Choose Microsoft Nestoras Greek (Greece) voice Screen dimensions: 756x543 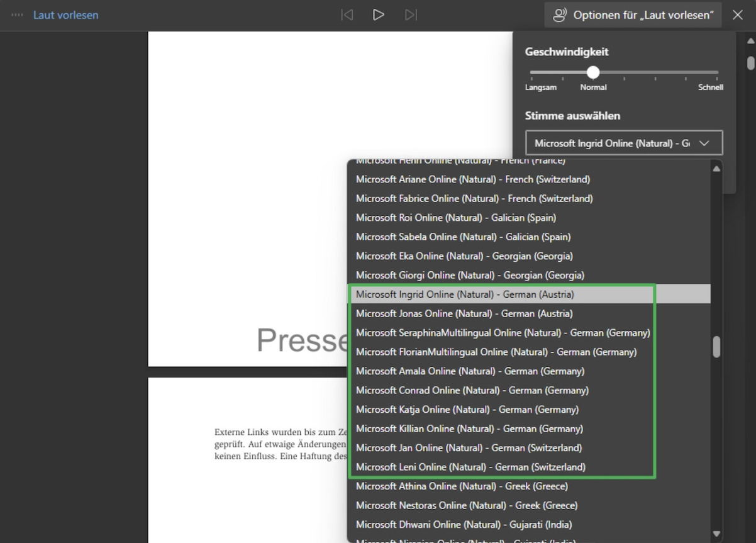click(x=529, y=505)
